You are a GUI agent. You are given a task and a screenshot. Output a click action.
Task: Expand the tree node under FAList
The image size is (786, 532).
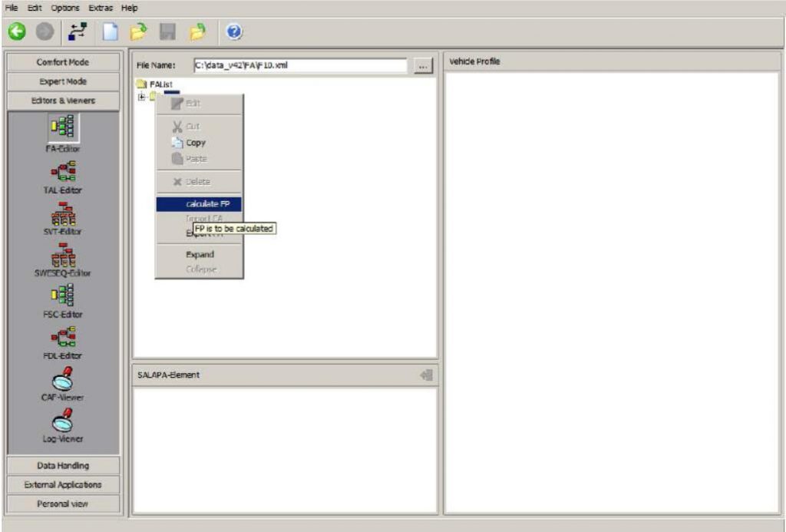pos(141,96)
